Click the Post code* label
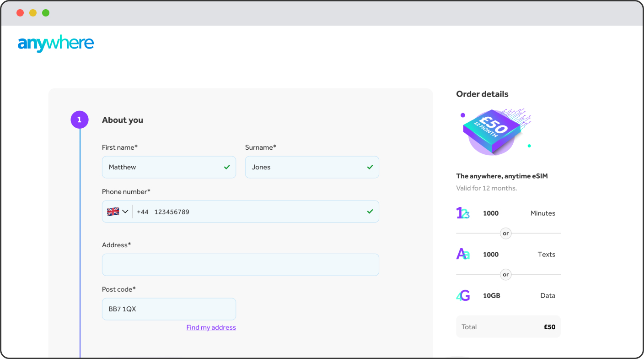Image resolution: width=644 pixels, height=359 pixels. 119,289
